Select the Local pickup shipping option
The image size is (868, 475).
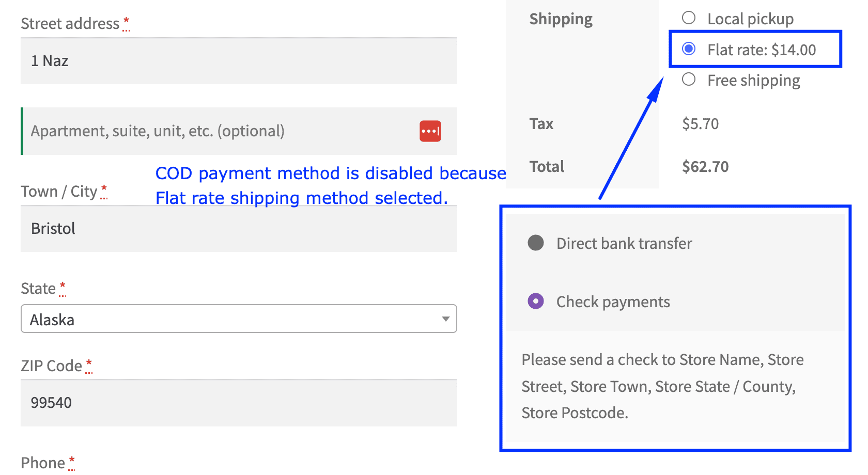689,17
